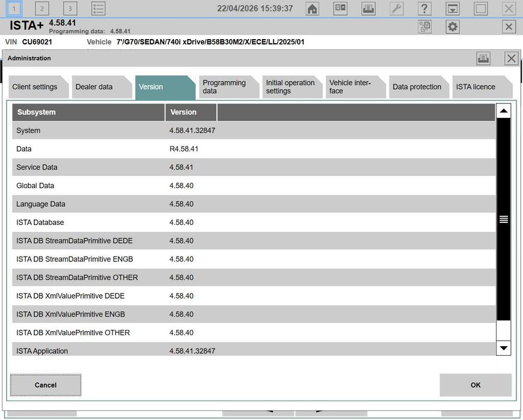Select the Language Data row
The width and height of the screenshot is (523, 420).
(254, 204)
